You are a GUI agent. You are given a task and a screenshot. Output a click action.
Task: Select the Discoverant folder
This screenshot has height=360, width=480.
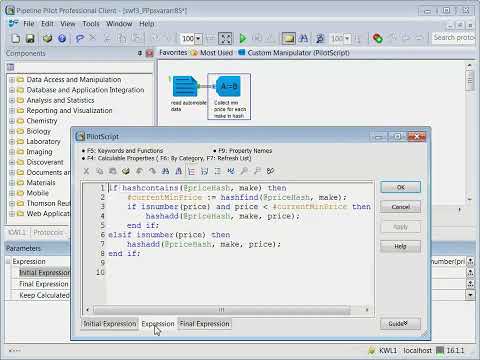pyautogui.click(x=45, y=162)
